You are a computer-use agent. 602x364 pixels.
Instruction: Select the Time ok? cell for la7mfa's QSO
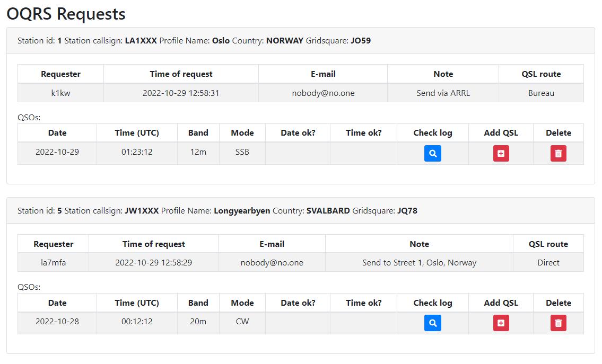(363, 322)
